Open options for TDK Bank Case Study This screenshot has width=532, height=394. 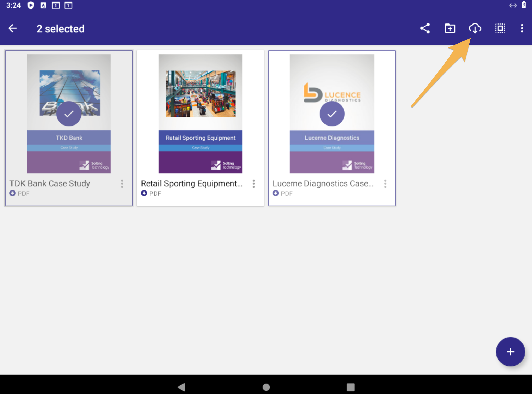tap(122, 184)
